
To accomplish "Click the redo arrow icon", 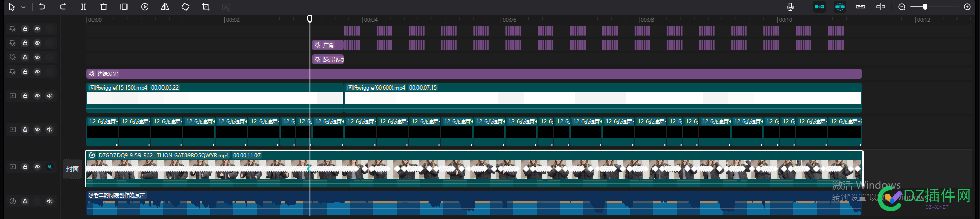I will (x=63, y=7).
